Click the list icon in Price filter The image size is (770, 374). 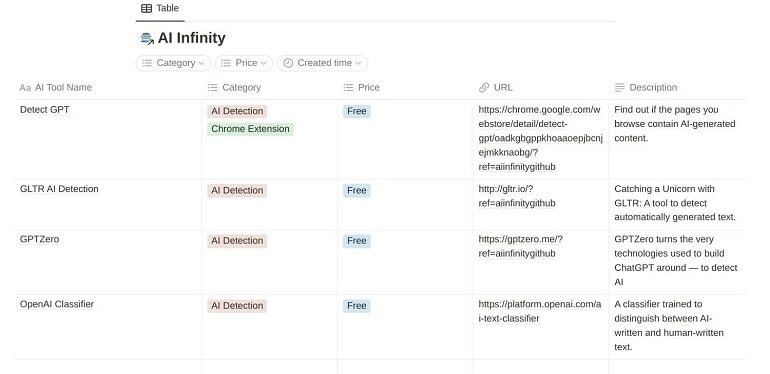point(226,63)
